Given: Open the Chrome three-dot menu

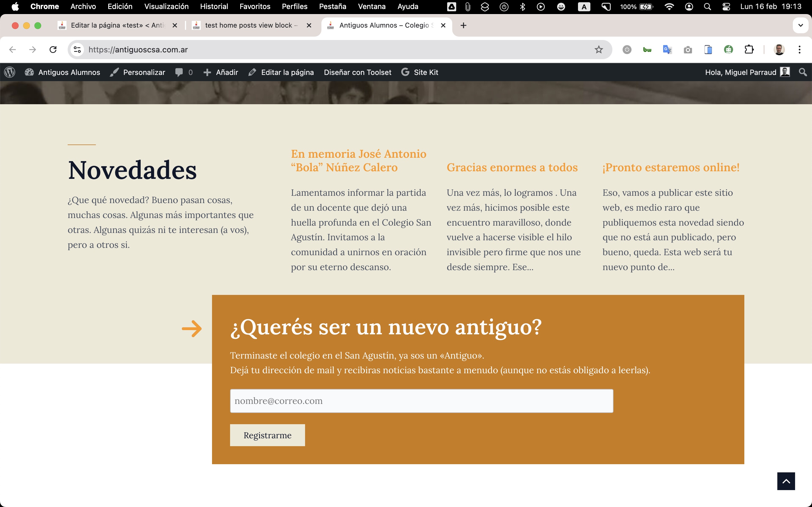Looking at the screenshot, I should (x=800, y=50).
